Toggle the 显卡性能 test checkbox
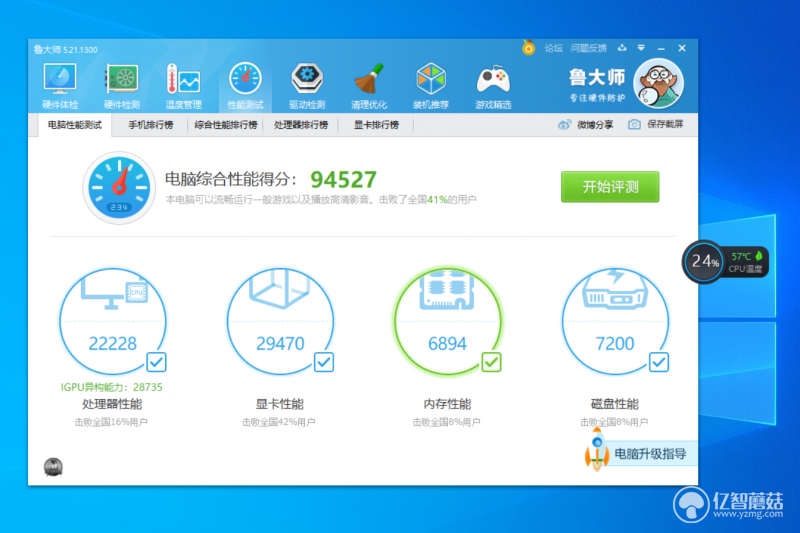 click(323, 362)
